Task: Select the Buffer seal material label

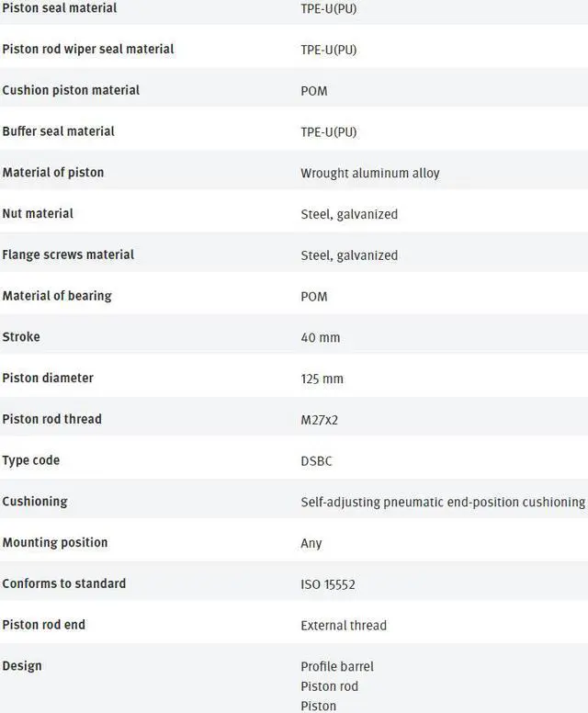Action: pyautogui.click(x=59, y=131)
